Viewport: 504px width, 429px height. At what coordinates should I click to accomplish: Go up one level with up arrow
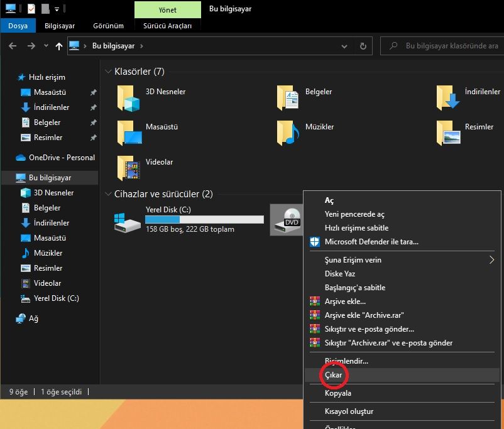[59, 46]
